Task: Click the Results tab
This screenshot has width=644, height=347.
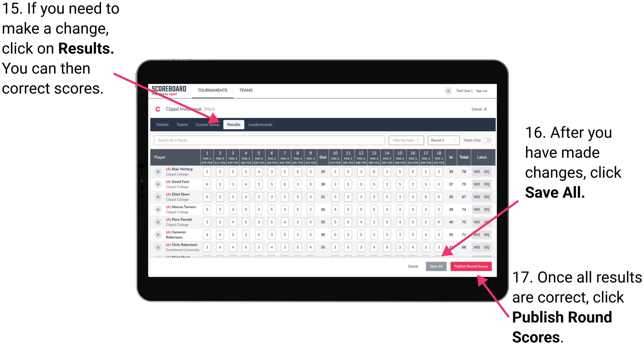Action: click(234, 124)
